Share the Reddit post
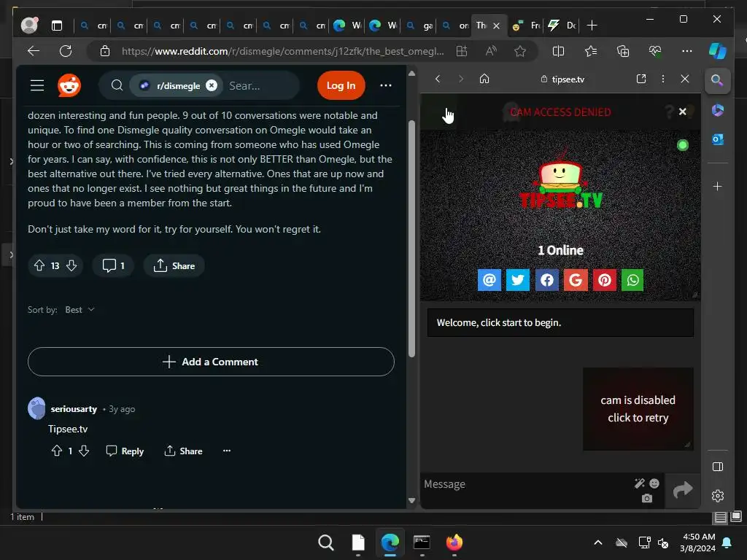The image size is (747, 560). [174, 265]
